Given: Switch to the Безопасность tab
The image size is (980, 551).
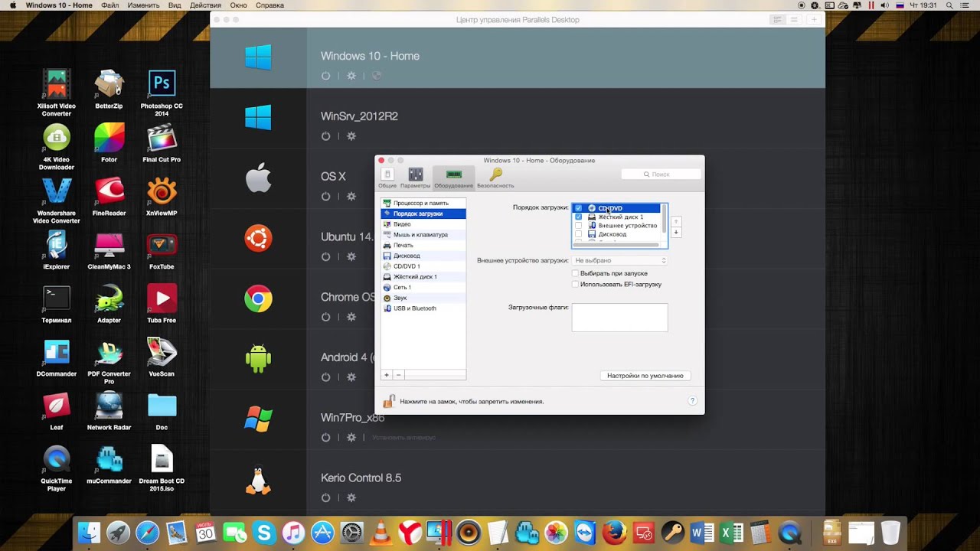Looking at the screenshot, I should point(495,178).
